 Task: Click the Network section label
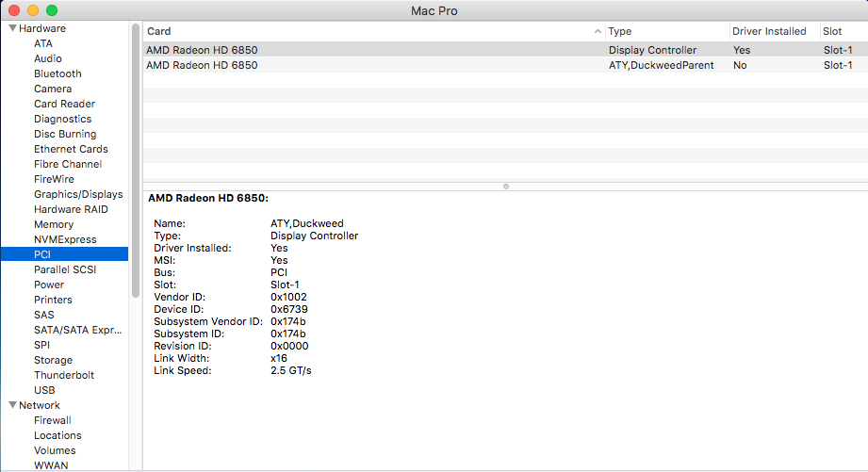[x=40, y=405]
